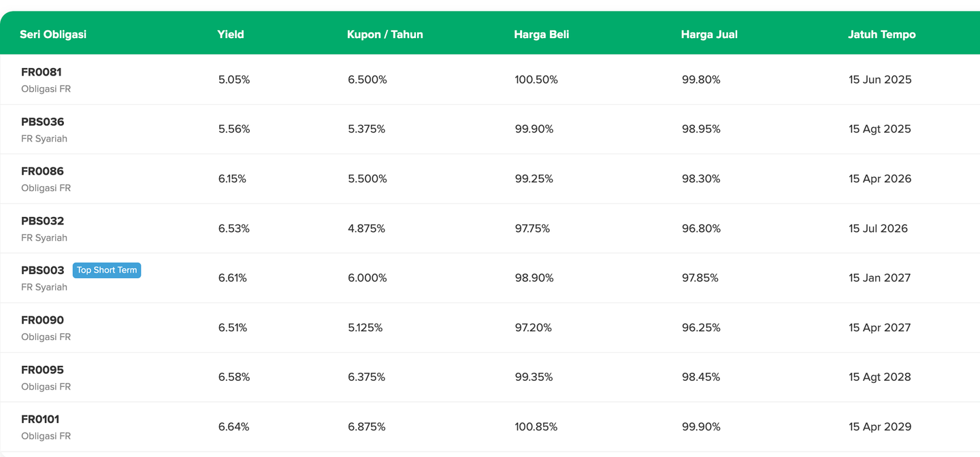Open the FR0086 bond entry

point(42,171)
